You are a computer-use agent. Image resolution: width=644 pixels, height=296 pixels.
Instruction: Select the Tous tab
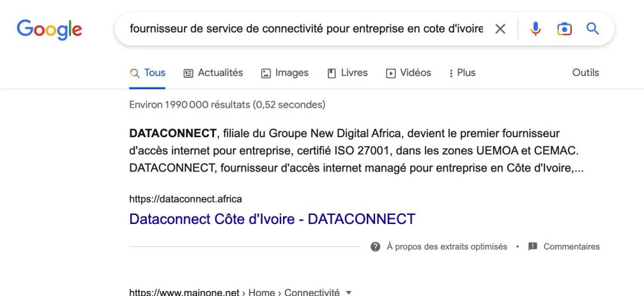coord(148,73)
